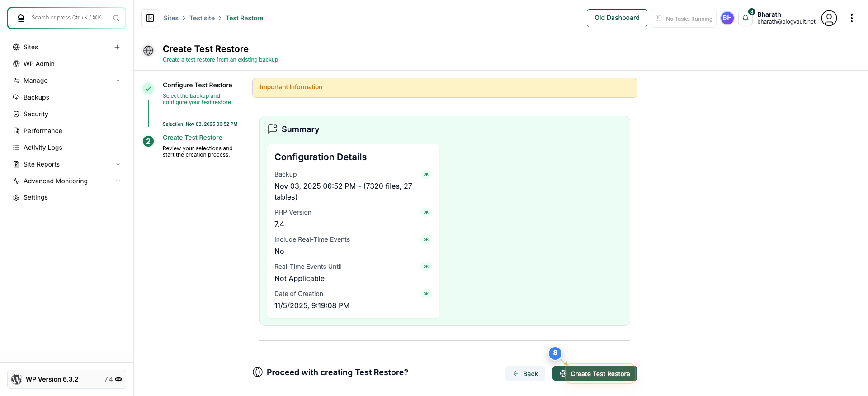Switch to the Old Dashboard
This screenshot has height=396, width=868.
click(617, 18)
